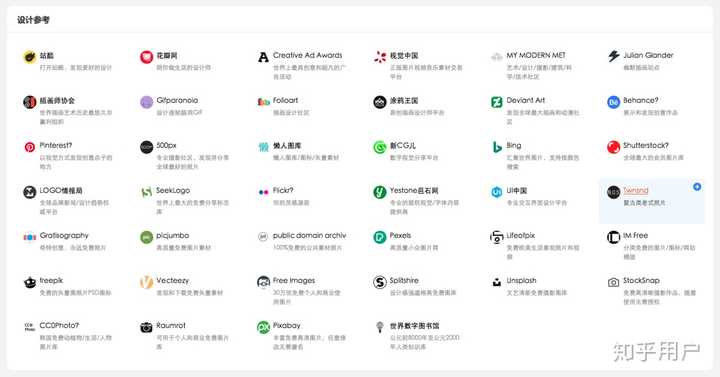The image size is (720, 377).
Task: Click the Pexels green P icon
Action: 380,237
